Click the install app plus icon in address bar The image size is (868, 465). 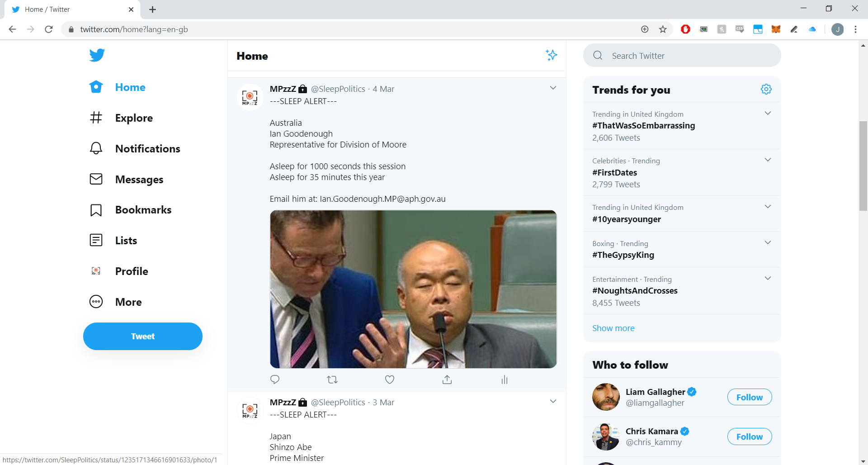645,29
